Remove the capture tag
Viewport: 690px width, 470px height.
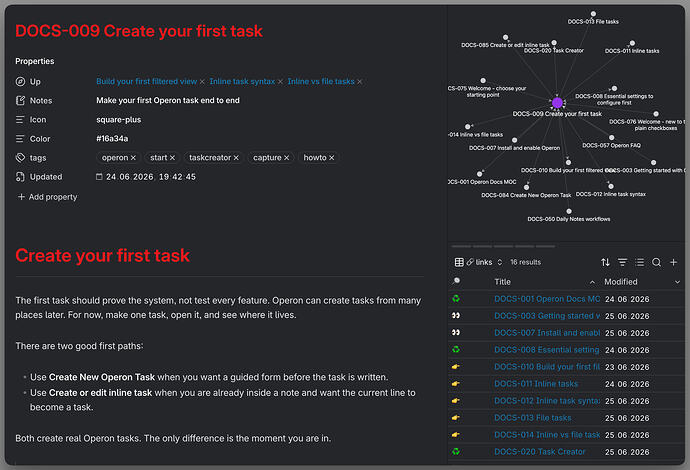point(286,158)
